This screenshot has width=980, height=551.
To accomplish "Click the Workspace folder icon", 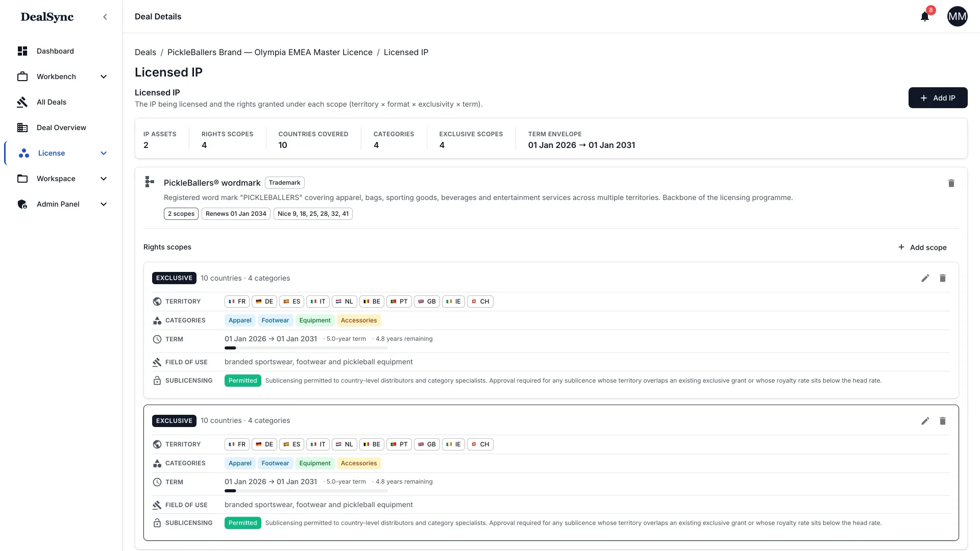I will pyautogui.click(x=22, y=179).
